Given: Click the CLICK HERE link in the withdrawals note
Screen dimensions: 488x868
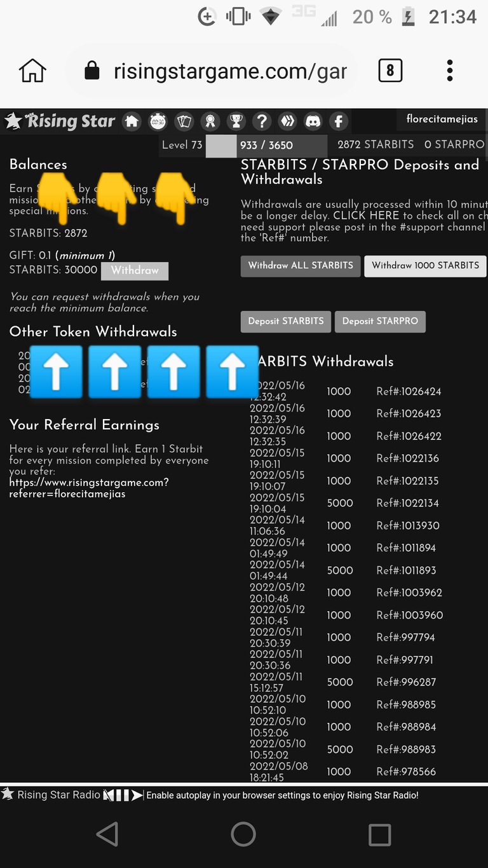Looking at the screenshot, I should (x=366, y=216).
